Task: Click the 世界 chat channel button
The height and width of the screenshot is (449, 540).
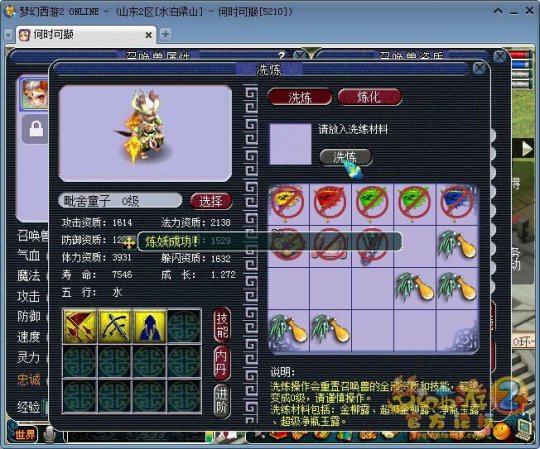Action: 25,434
